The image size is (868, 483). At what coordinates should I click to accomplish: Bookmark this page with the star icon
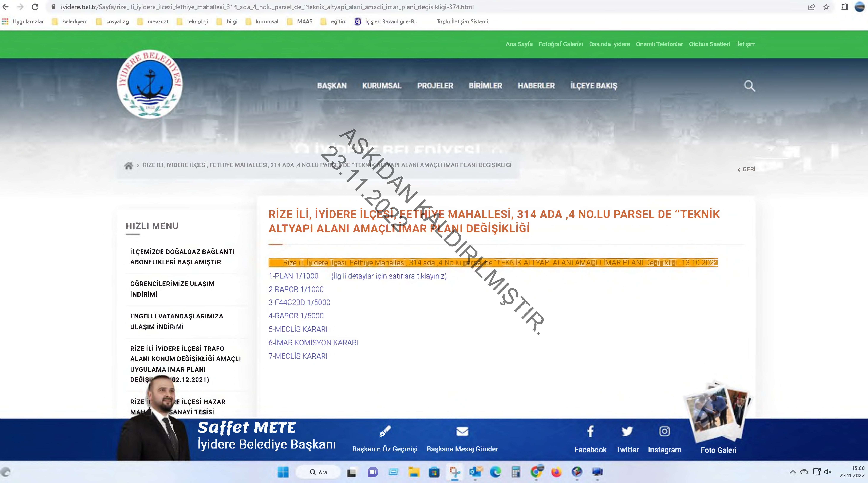[826, 7]
